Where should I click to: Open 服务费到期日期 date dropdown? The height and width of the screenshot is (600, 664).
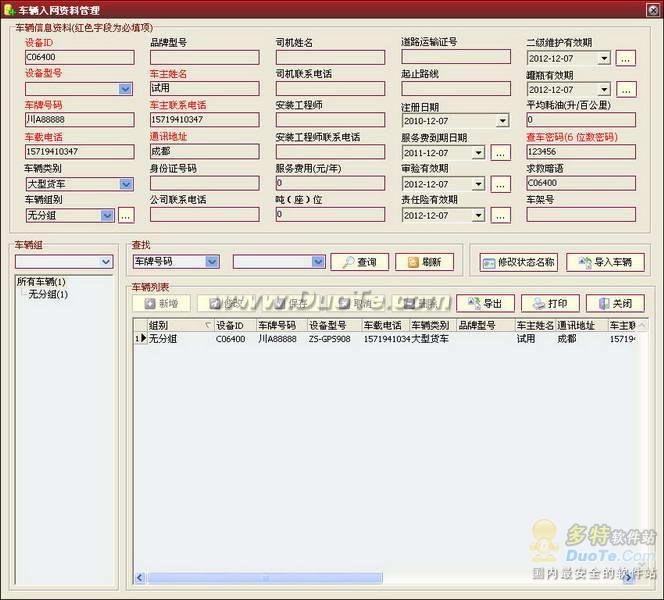(479, 152)
